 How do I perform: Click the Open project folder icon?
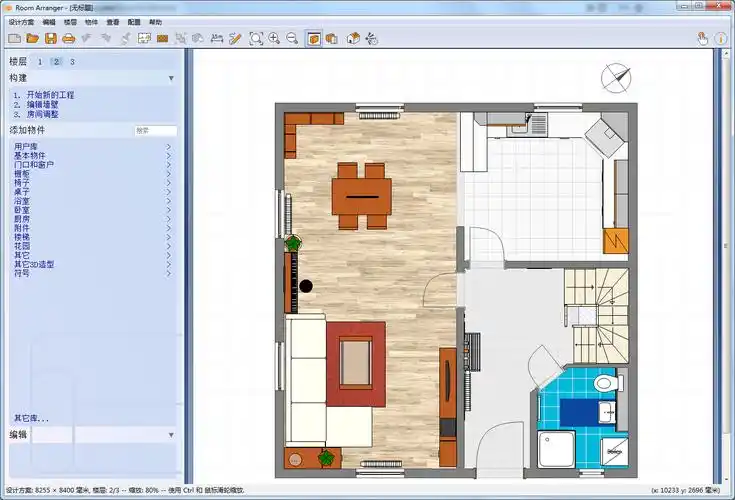[32, 39]
